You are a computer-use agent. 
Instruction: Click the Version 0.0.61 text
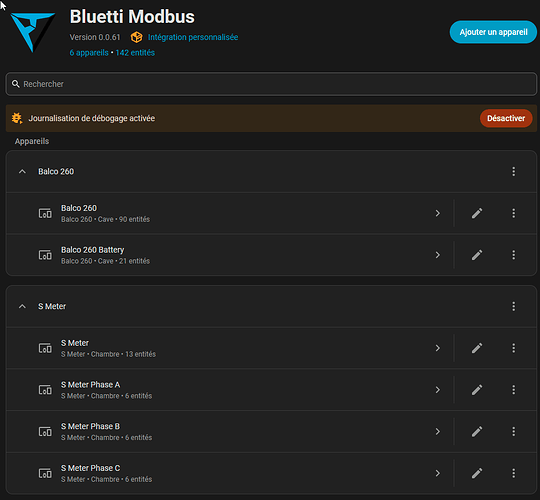(x=95, y=37)
